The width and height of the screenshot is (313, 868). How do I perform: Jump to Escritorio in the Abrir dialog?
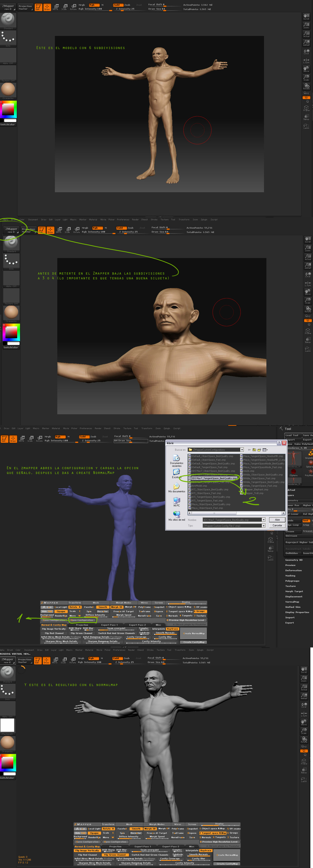pyautogui.click(x=177, y=473)
